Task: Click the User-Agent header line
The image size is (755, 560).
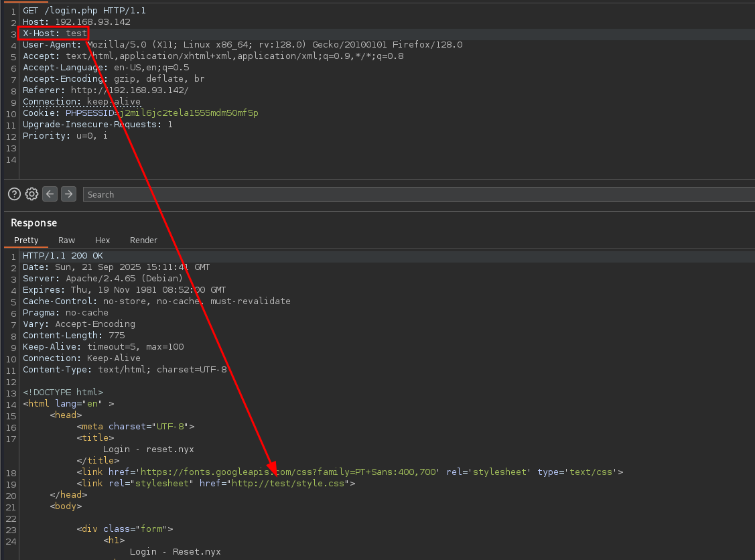Action: [242, 45]
